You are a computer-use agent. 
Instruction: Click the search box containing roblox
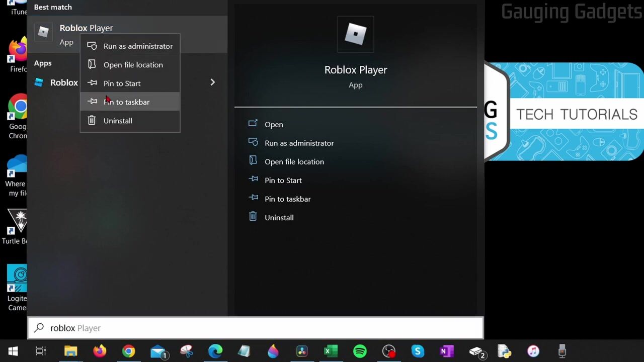click(256, 328)
